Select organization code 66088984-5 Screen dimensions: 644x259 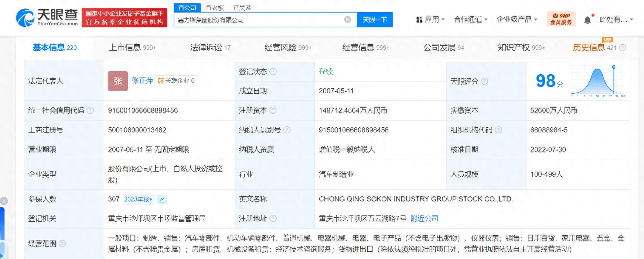coord(549,130)
